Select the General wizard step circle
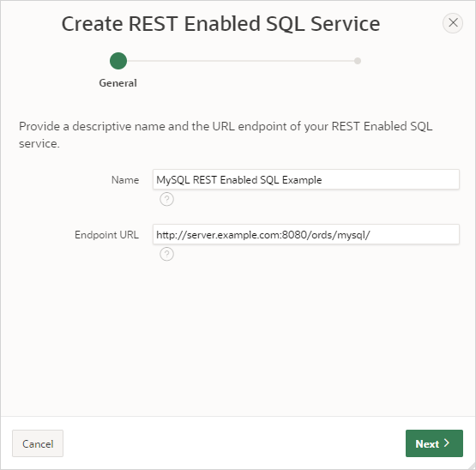 118,61
